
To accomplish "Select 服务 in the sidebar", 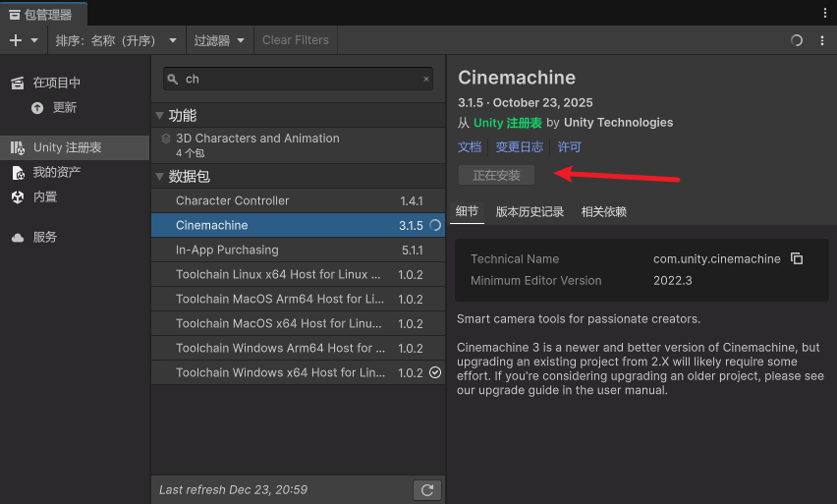I will 75,237.
